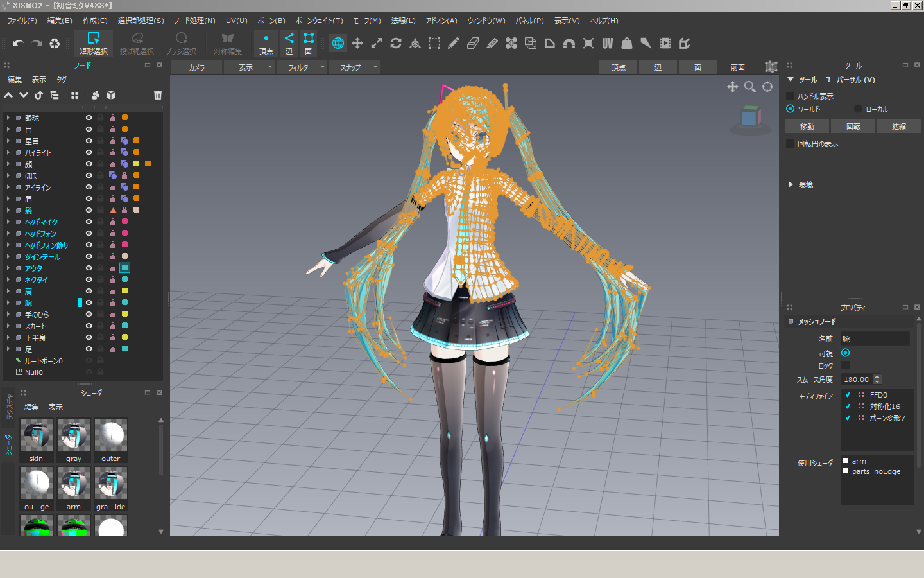
Task: Open the ファイル(F) menu
Action: (x=22, y=21)
